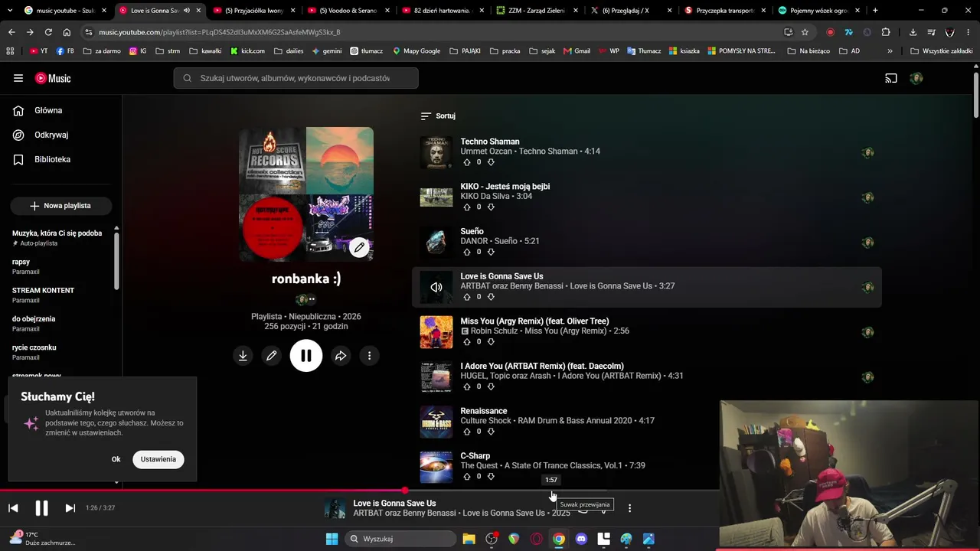Play the Renaissance track thumbnail
The height and width of the screenshot is (551, 980).
pyautogui.click(x=436, y=422)
